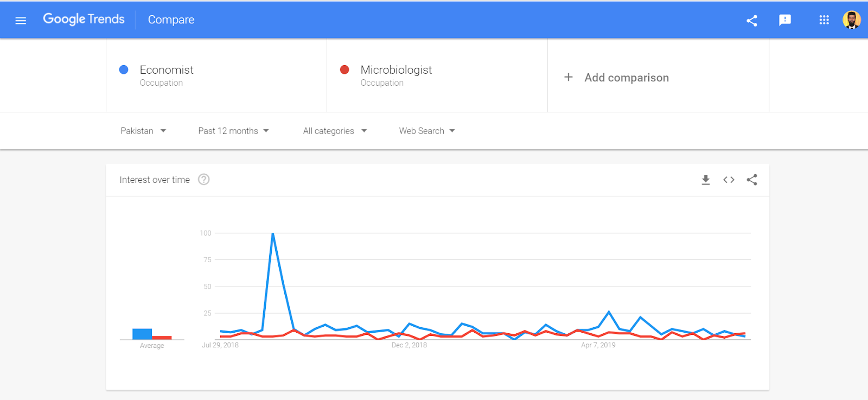Share the Interest over time chart
The height and width of the screenshot is (400, 868).
752,180
